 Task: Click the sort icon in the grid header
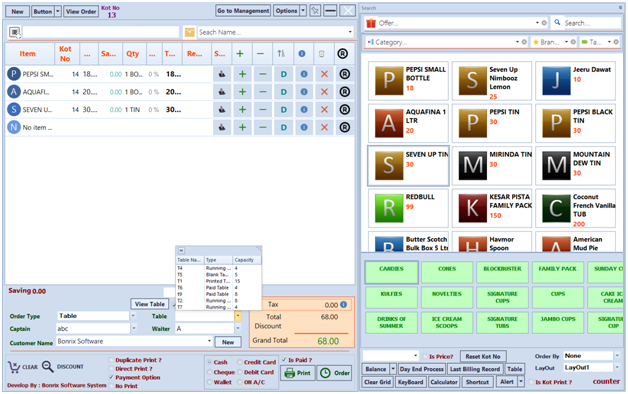click(x=281, y=53)
